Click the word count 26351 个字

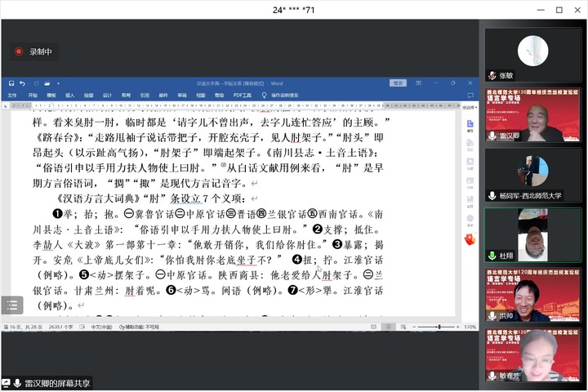tap(61, 327)
